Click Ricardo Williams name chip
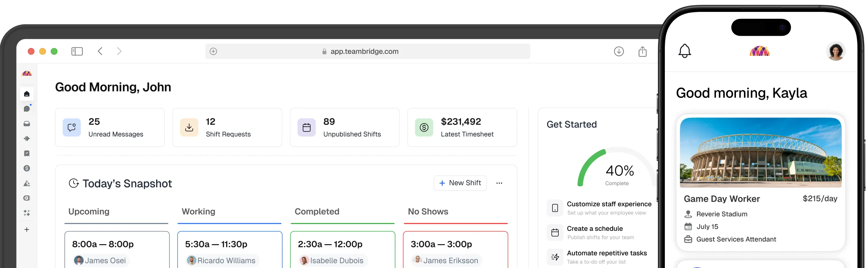868x268 pixels. click(222, 261)
